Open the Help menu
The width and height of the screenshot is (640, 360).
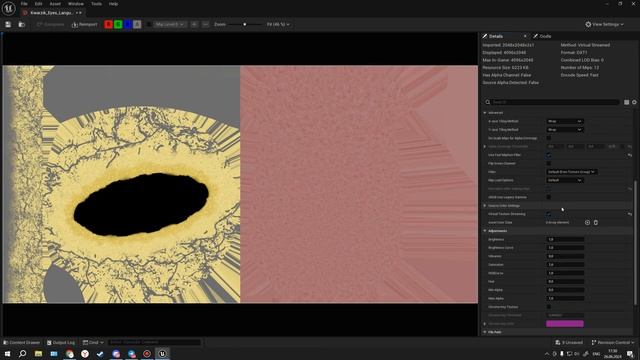pos(113,4)
